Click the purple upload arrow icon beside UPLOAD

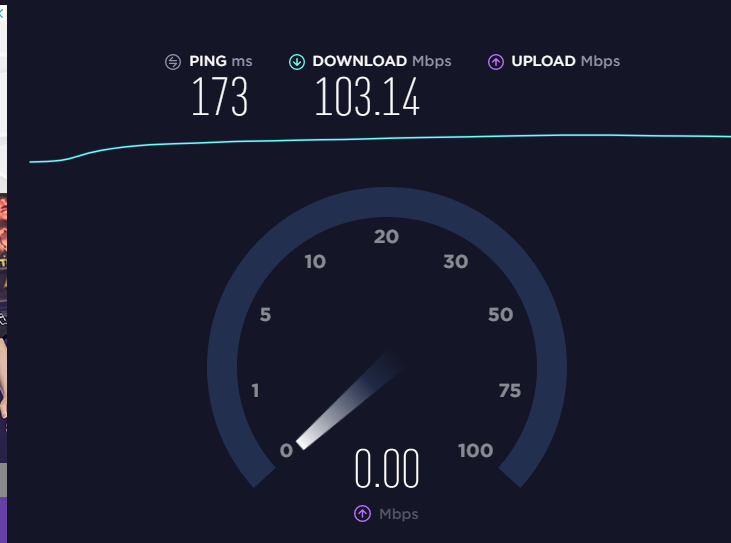coord(496,62)
